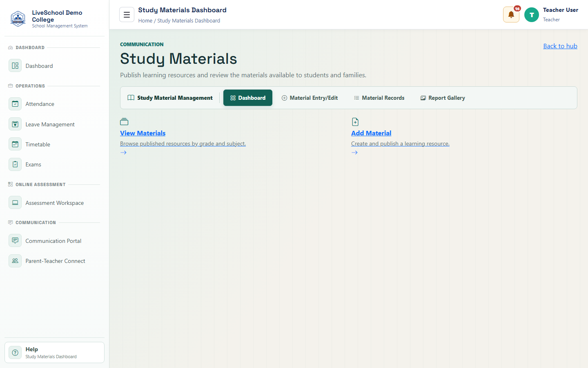Open the Help Study Materials Dashboard button

(54, 352)
